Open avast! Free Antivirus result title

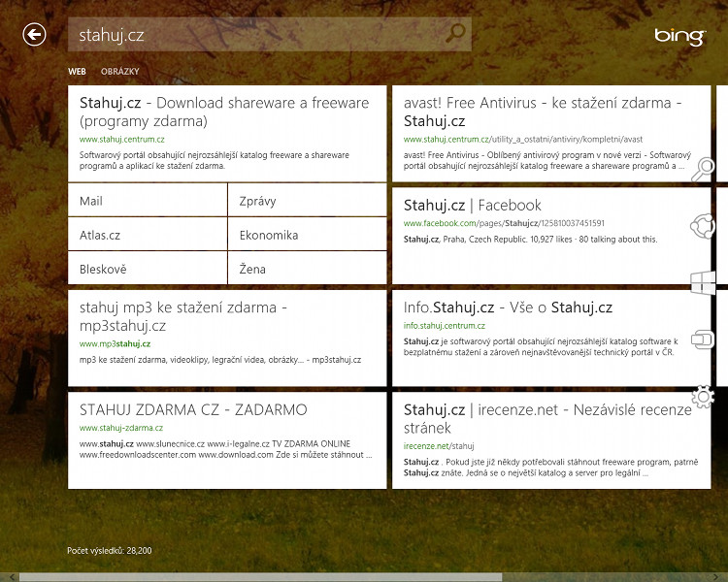pyautogui.click(x=543, y=112)
